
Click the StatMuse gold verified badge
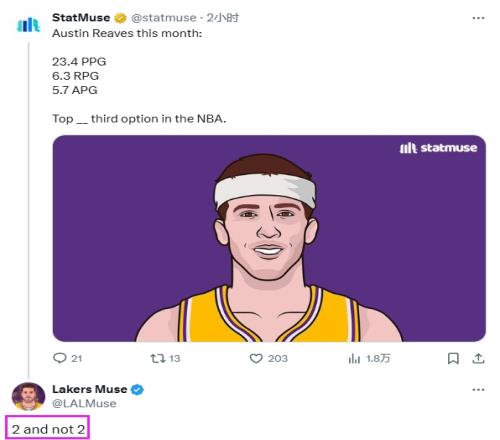[120, 18]
